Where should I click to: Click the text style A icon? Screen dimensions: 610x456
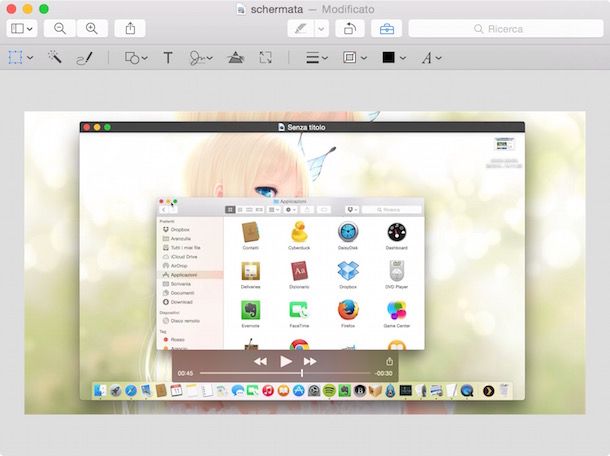click(x=427, y=58)
